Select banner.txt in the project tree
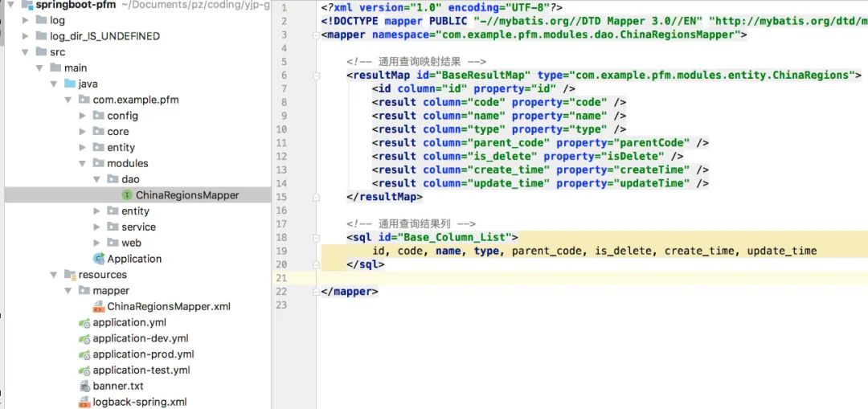The width and height of the screenshot is (868, 409). click(x=118, y=386)
